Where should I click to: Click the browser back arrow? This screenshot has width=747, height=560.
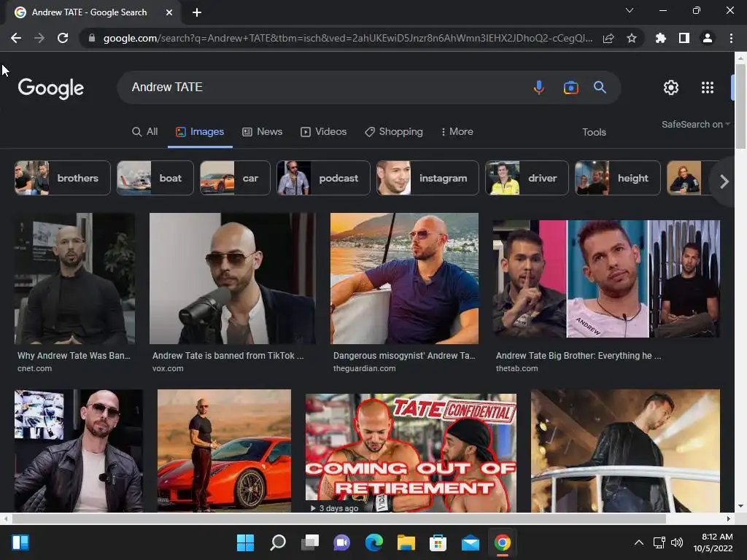[x=16, y=38]
